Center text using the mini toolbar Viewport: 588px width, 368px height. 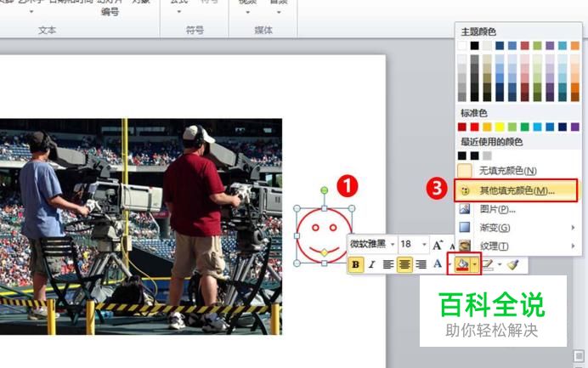point(404,264)
